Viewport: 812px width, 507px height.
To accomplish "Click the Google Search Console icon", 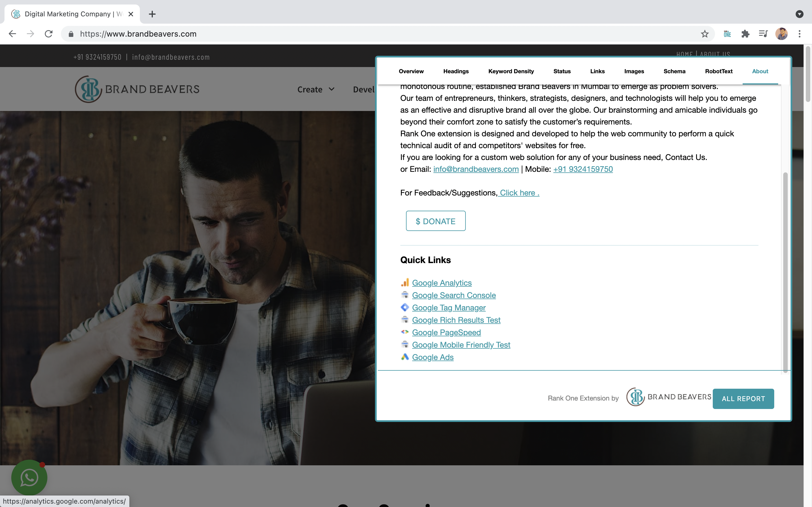I will pyautogui.click(x=405, y=295).
